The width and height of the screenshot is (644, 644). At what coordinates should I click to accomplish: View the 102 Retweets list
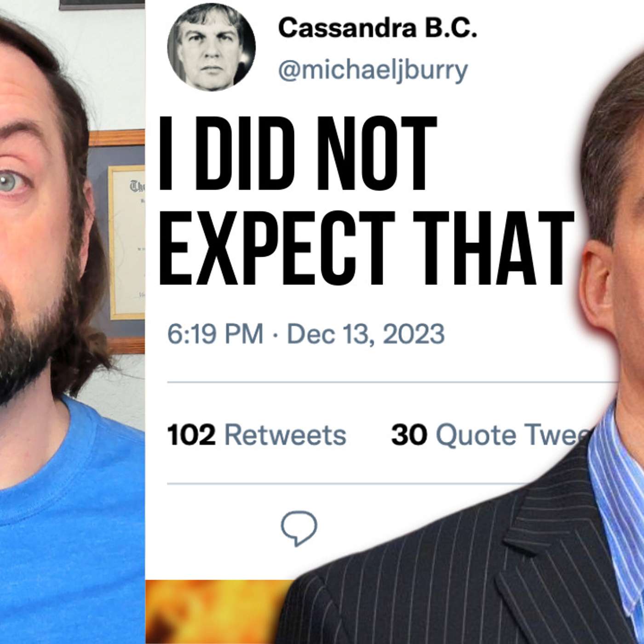pos(257,435)
